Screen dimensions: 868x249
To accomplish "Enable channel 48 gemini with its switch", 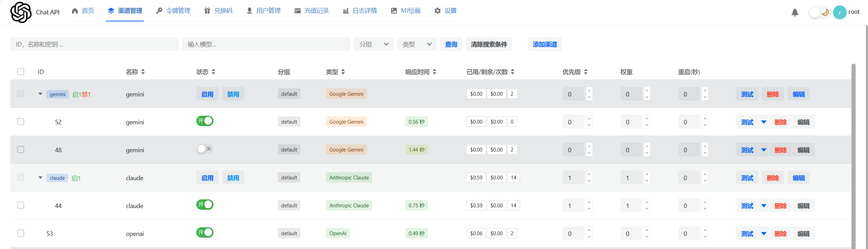I will click(205, 149).
